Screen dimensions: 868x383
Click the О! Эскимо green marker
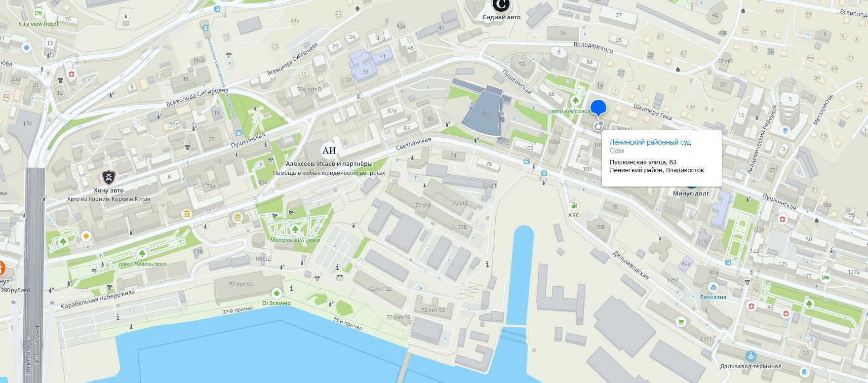[276, 293]
